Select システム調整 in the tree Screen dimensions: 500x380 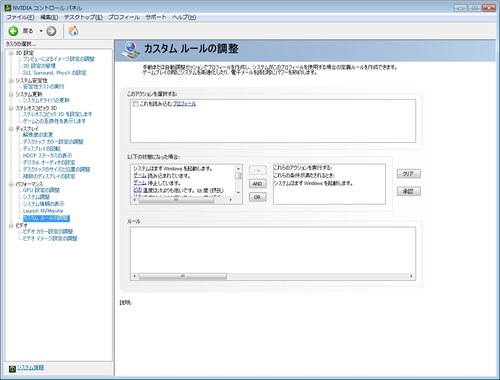click(36, 197)
